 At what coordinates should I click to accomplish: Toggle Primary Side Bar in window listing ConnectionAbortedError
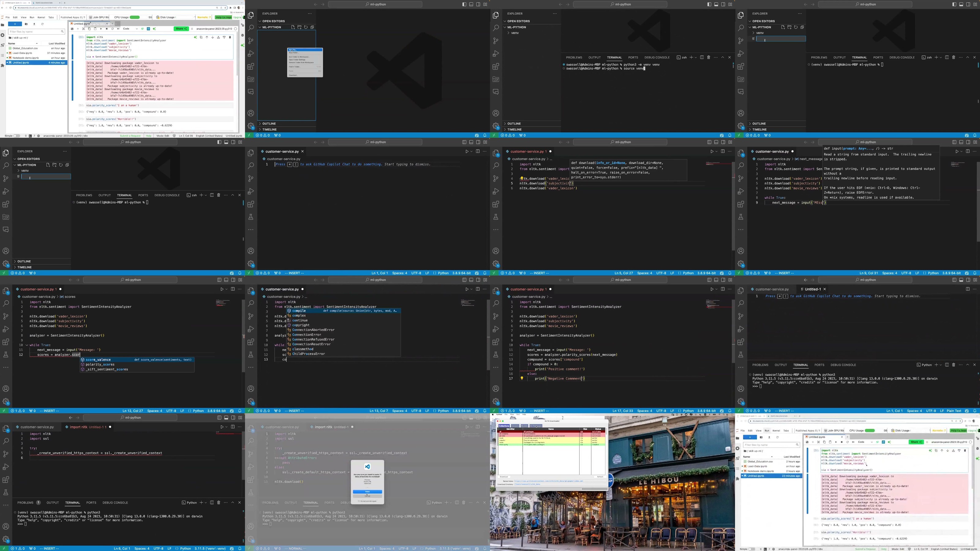tap(464, 280)
